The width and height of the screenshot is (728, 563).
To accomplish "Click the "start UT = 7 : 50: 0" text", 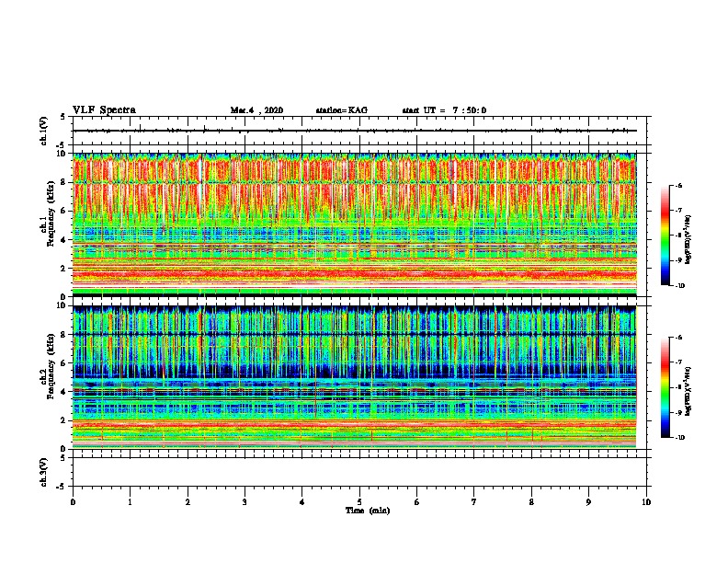I will click(444, 110).
